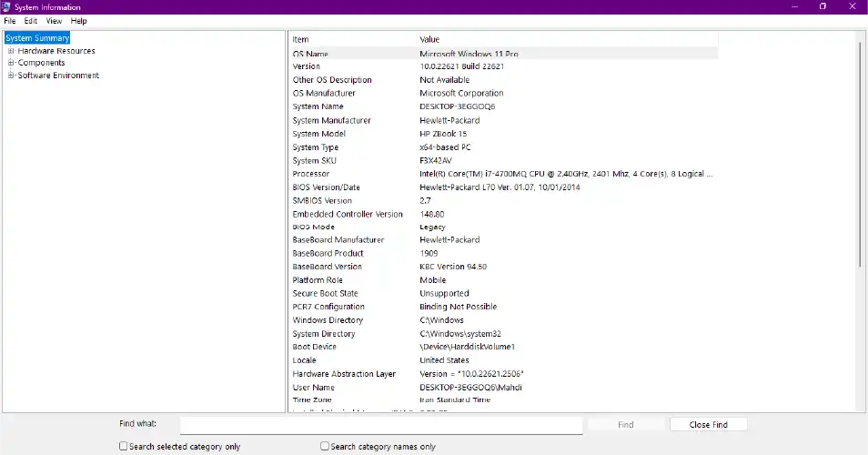Select System Summary in the tree

click(37, 38)
